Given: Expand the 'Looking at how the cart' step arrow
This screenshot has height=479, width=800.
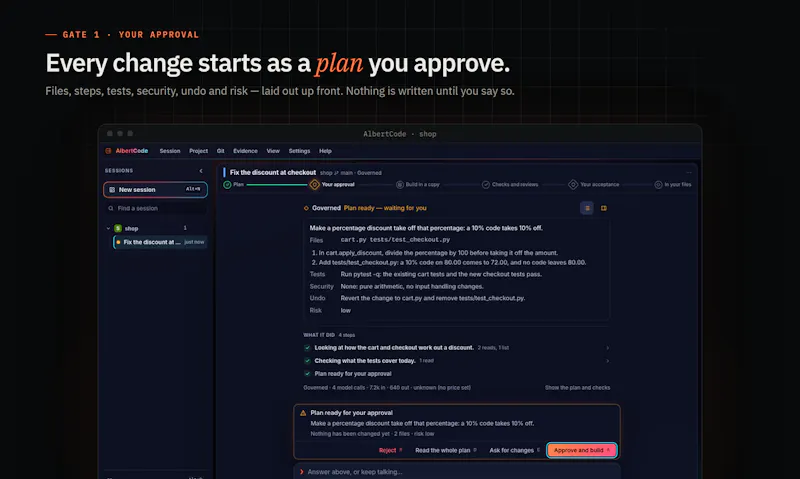Looking at the screenshot, I should click(x=607, y=348).
